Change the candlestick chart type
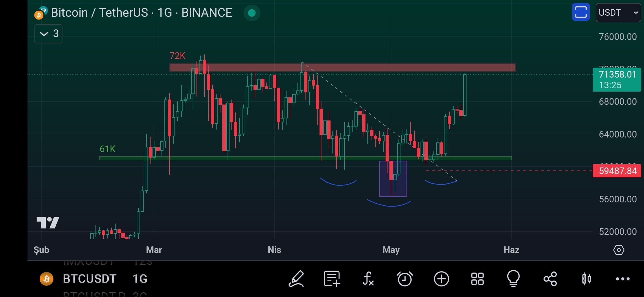Image resolution: width=644 pixels, height=297 pixels. (x=586, y=279)
